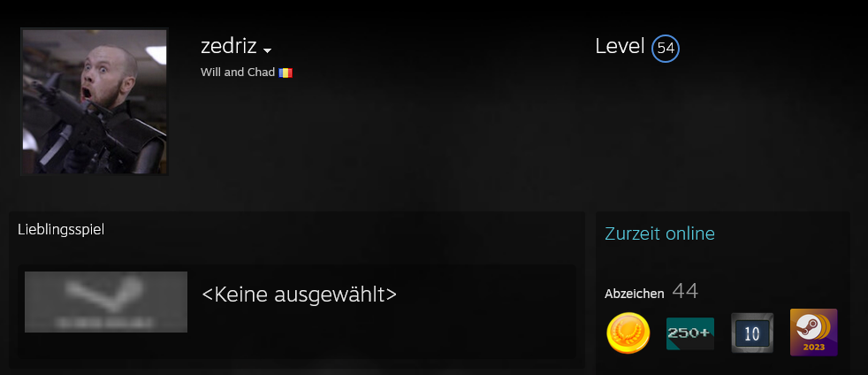Viewport: 868px width, 375px height.
Task: Click the 2023 label on the Steam badge
Action: pyautogui.click(x=813, y=348)
